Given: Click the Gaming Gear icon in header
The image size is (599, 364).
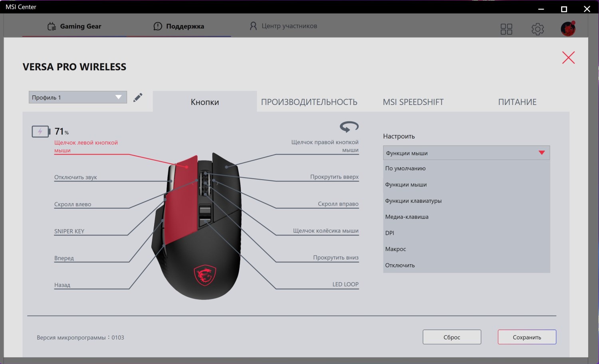Looking at the screenshot, I should coord(52,26).
